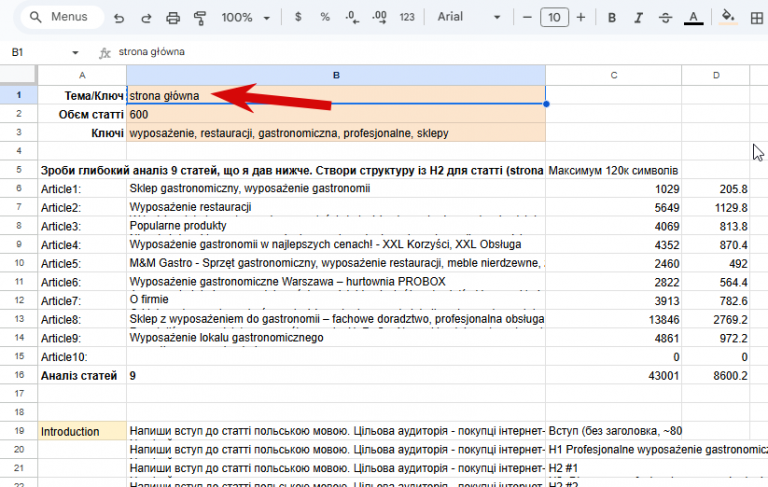This screenshot has width=768, height=487.
Task: Select column C header
Action: tap(614, 75)
